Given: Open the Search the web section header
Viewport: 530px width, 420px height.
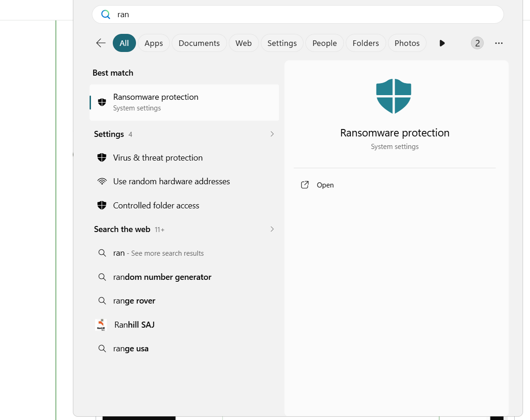Looking at the screenshot, I should pyautogui.click(x=129, y=229).
